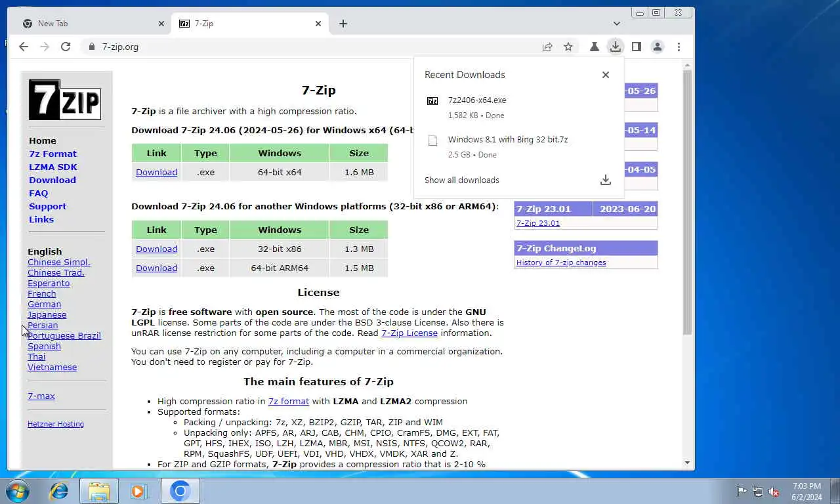The width and height of the screenshot is (840, 504).
Task: Open the Chrome profile avatar
Action: 657,47
